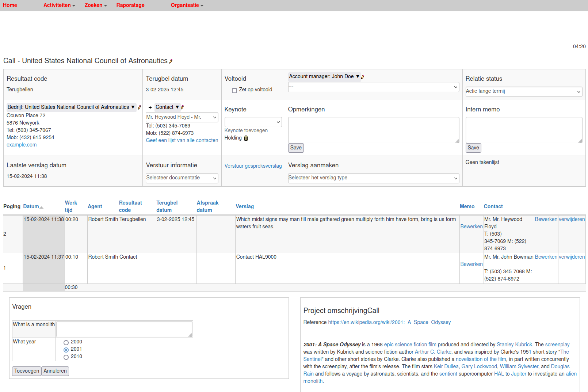Click the pencil icon beside the Call title
This screenshot has width=588, height=392.
click(171, 61)
